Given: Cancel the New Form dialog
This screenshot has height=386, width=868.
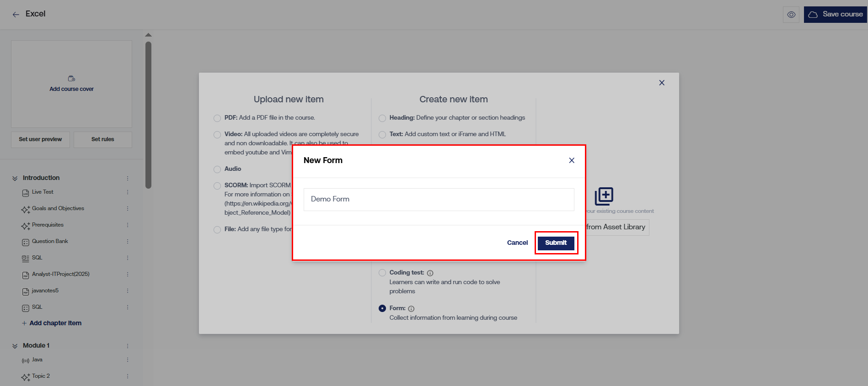Looking at the screenshot, I should (517, 243).
